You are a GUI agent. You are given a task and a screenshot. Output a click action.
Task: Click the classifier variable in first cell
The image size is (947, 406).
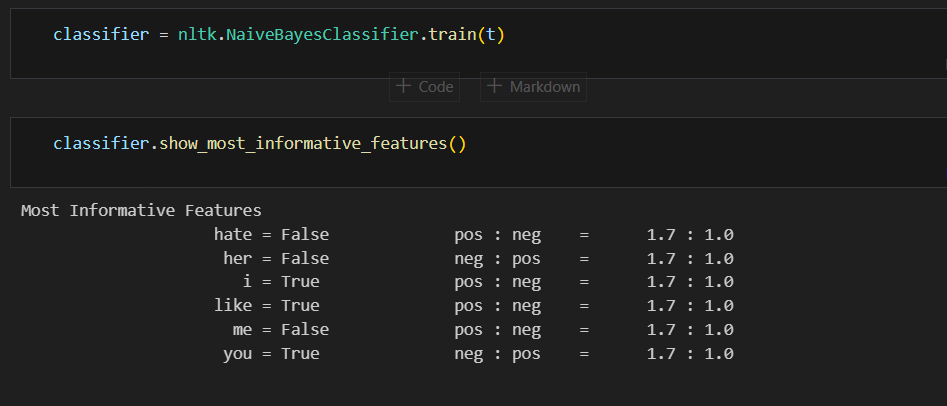(101, 34)
